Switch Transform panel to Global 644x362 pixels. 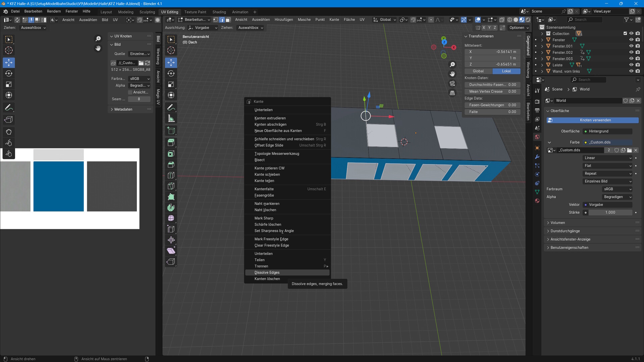point(478,71)
